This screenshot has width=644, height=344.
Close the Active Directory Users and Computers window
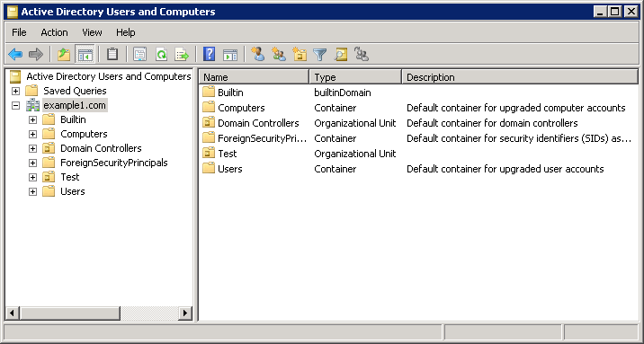[x=631, y=12]
